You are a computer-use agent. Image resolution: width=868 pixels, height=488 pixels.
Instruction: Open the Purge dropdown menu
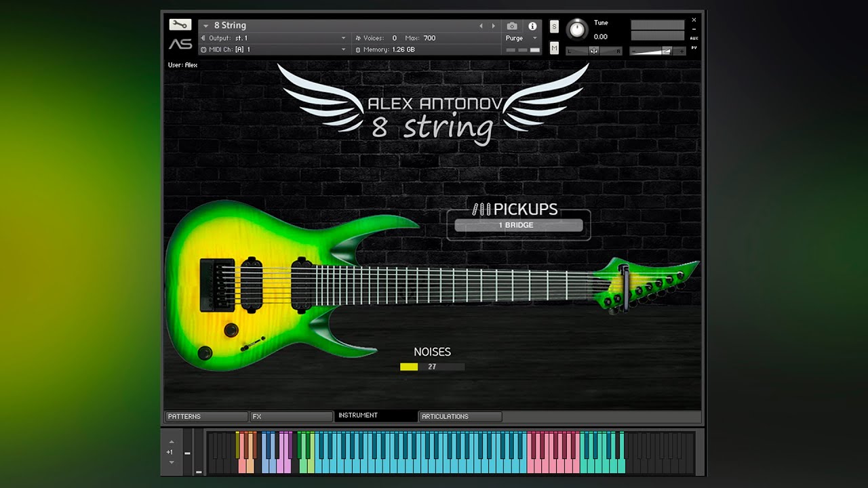(521, 38)
